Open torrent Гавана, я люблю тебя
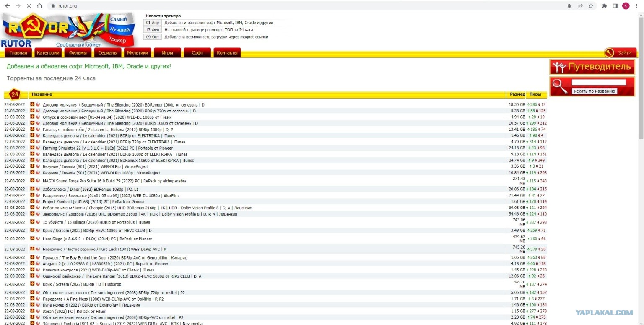 click(x=108, y=129)
